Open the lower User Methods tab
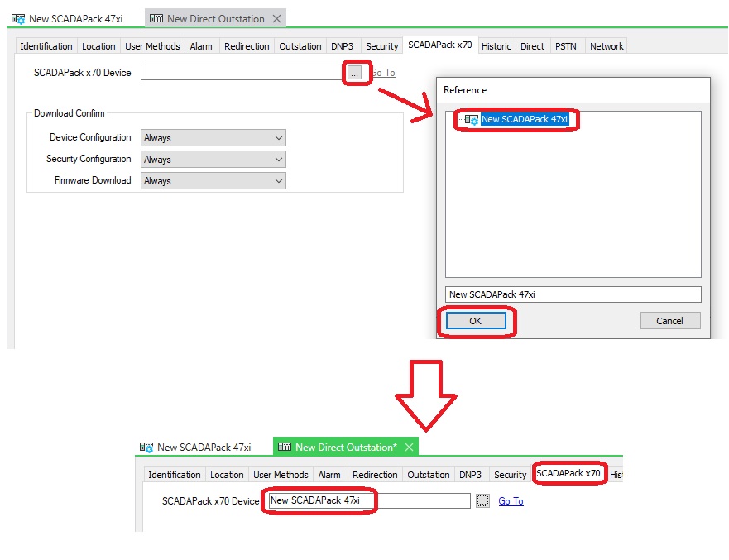This screenshot has width=729, height=560. tap(281, 475)
